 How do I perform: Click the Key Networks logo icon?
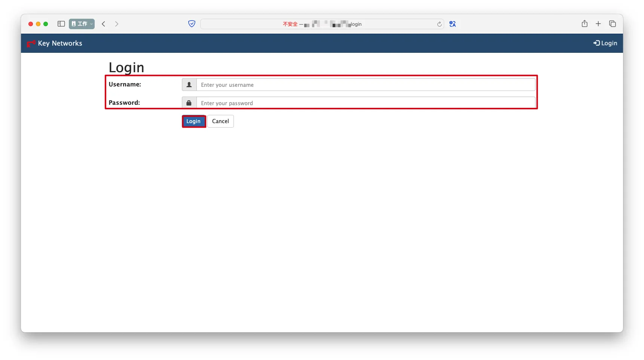31,43
